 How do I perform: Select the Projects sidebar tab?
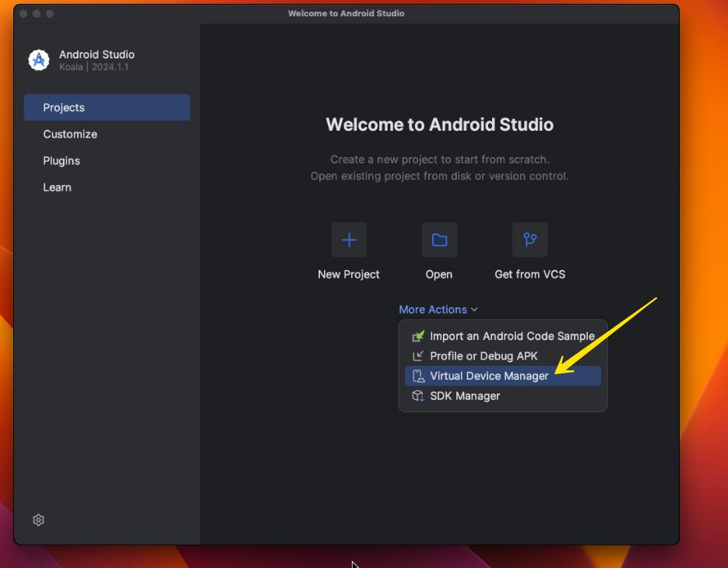pos(107,107)
